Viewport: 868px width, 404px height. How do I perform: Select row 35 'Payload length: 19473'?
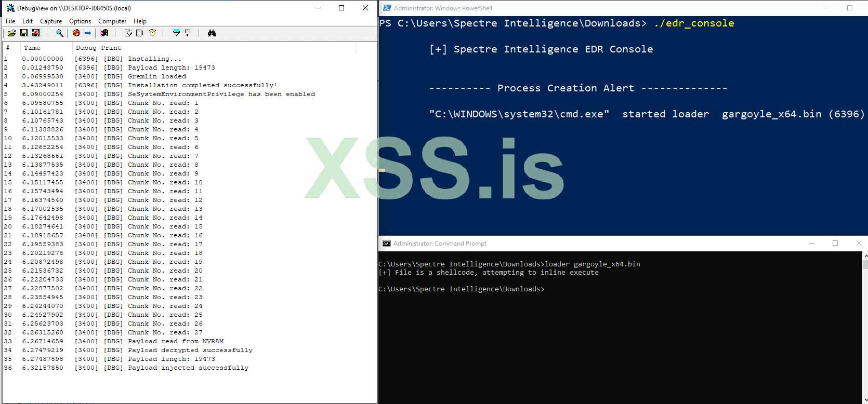[190, 359]
